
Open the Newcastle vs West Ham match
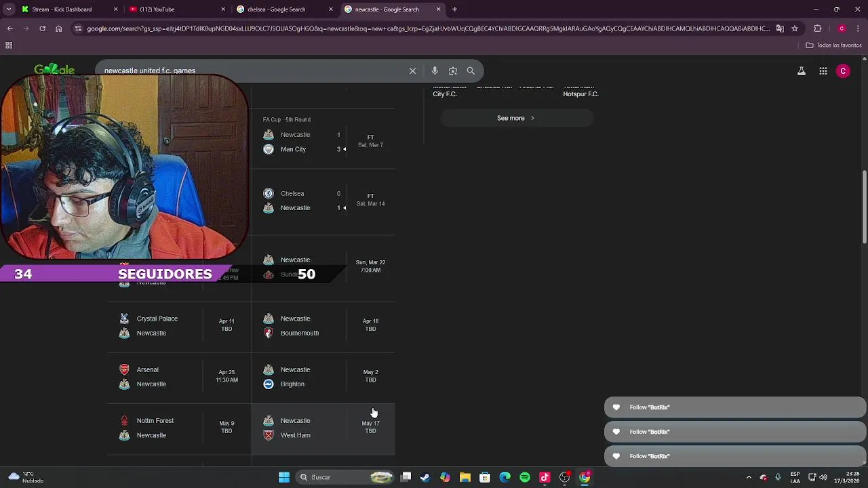click(x=323, y=428)
